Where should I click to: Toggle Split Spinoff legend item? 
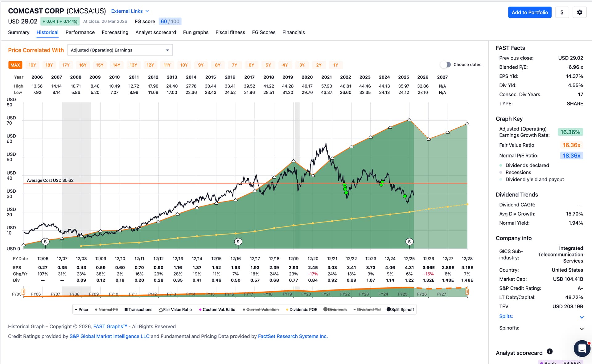coord(400,309)
